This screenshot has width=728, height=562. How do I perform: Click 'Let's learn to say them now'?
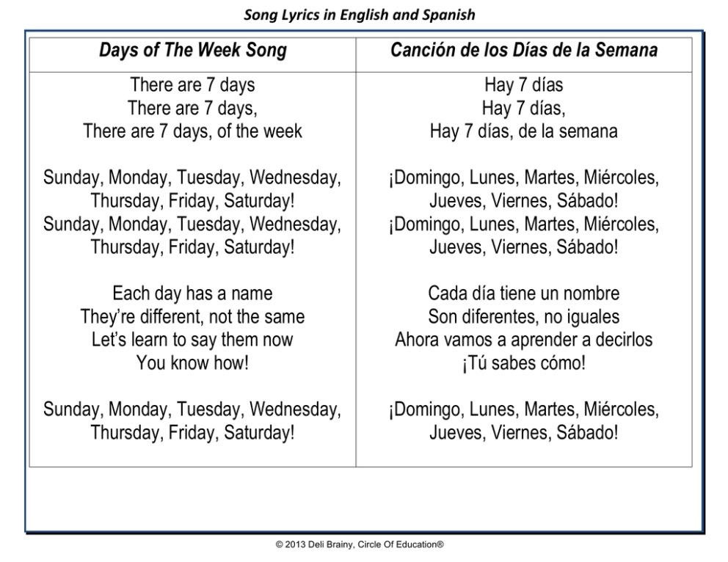[192, 340]
